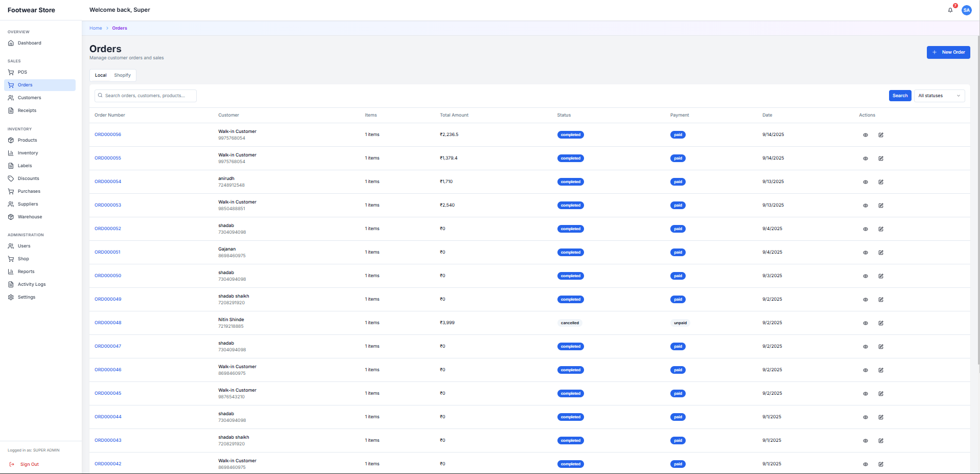Click the Order Number column header
Image resolution: width=980 pixels, height=474 pixels.
pyautogui.click(x=110, y=115)
